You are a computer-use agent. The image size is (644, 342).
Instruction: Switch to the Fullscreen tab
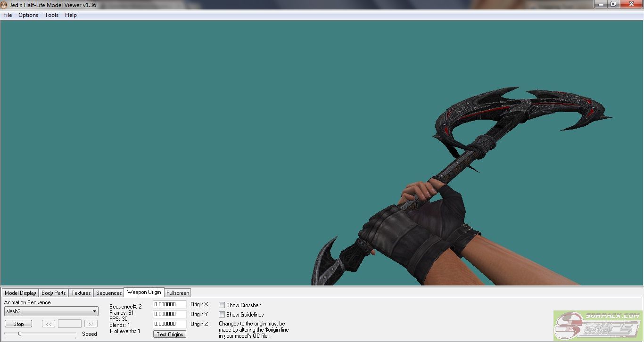pyautogui.click(x=178, y=293)
